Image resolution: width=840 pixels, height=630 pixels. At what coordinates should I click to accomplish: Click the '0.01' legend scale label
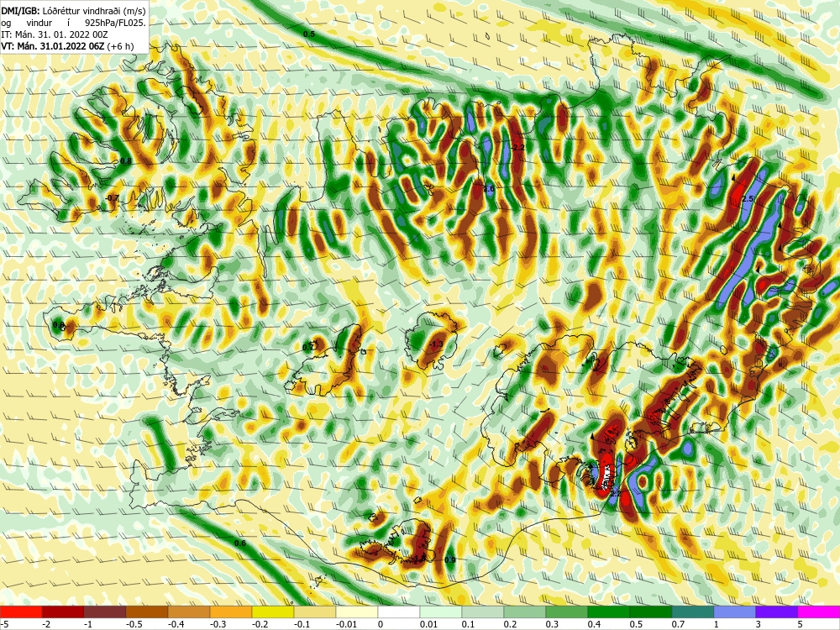click(428, 624)
